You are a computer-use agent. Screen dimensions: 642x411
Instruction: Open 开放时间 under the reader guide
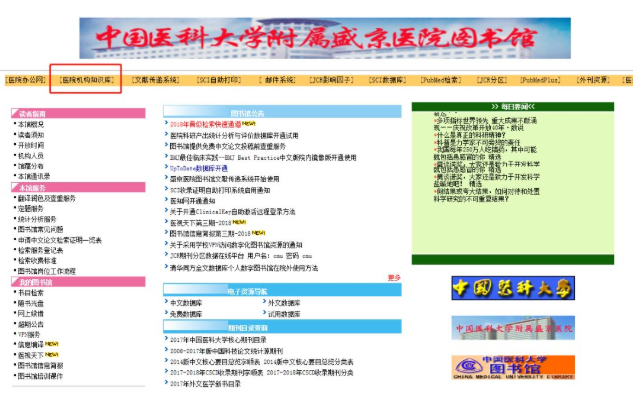pos(31,145)
